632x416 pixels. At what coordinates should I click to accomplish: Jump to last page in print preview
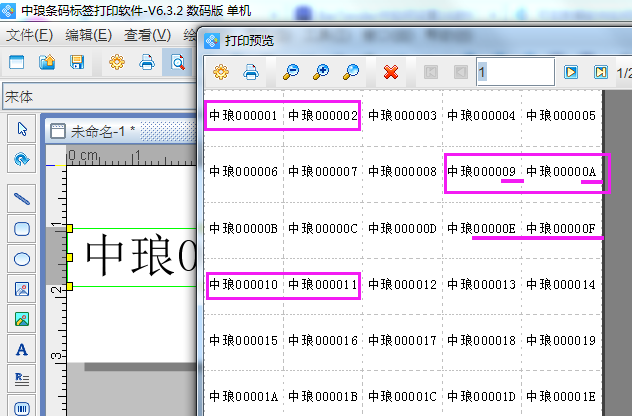tap(601, 73)
